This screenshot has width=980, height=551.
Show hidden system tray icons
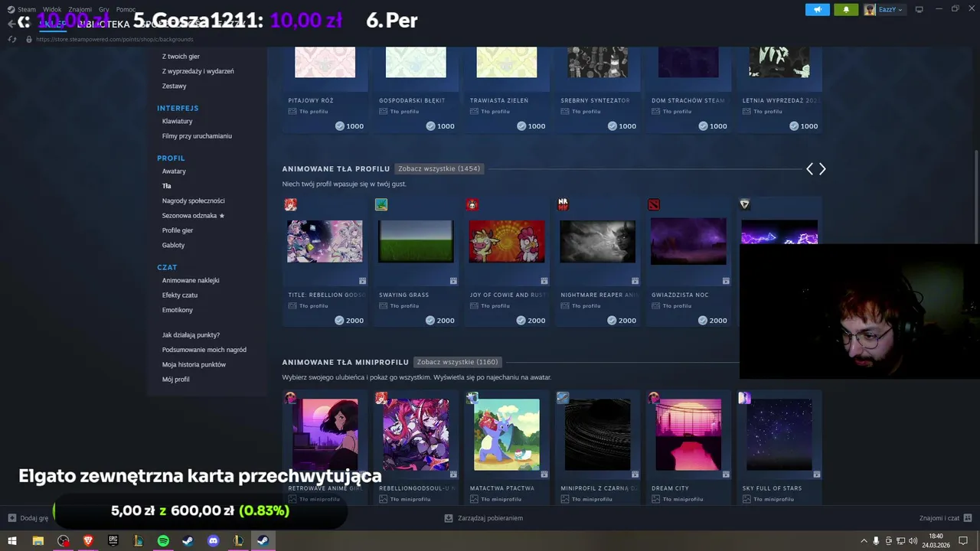864,541
